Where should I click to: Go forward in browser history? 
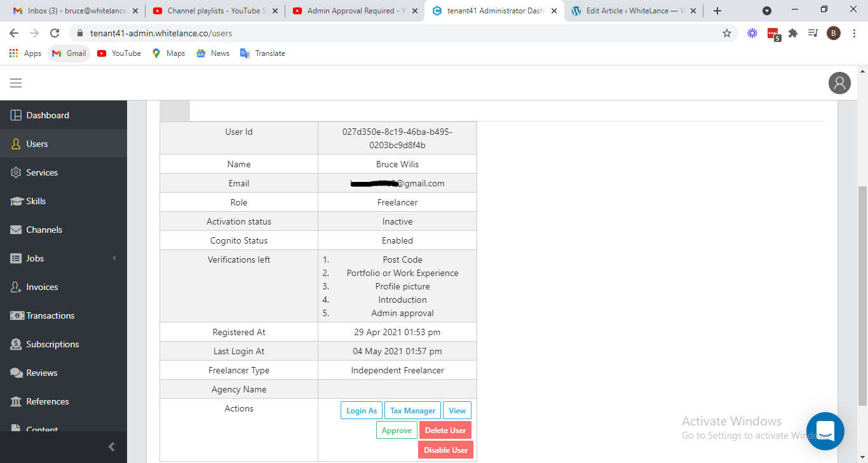pyautogui.click(x=34, y=33)
